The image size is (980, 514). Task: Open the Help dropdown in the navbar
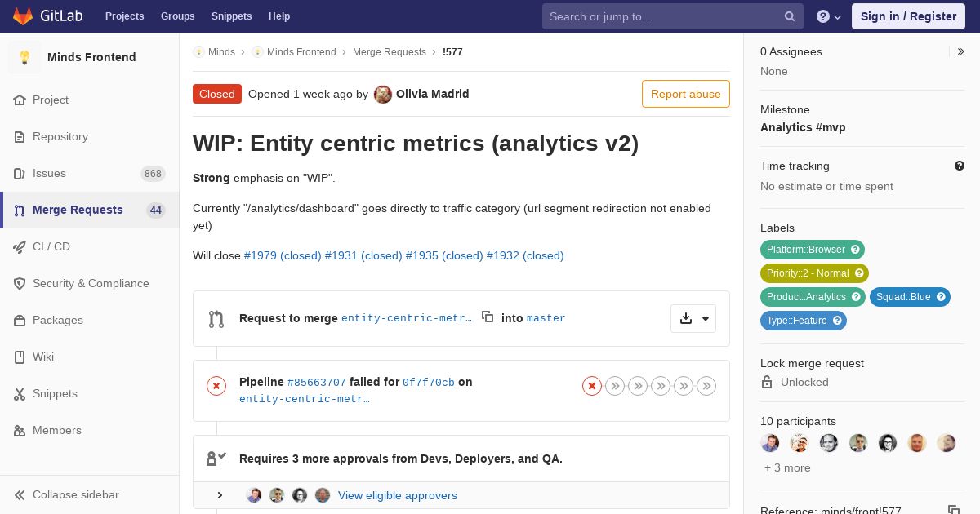click(828, 16)
